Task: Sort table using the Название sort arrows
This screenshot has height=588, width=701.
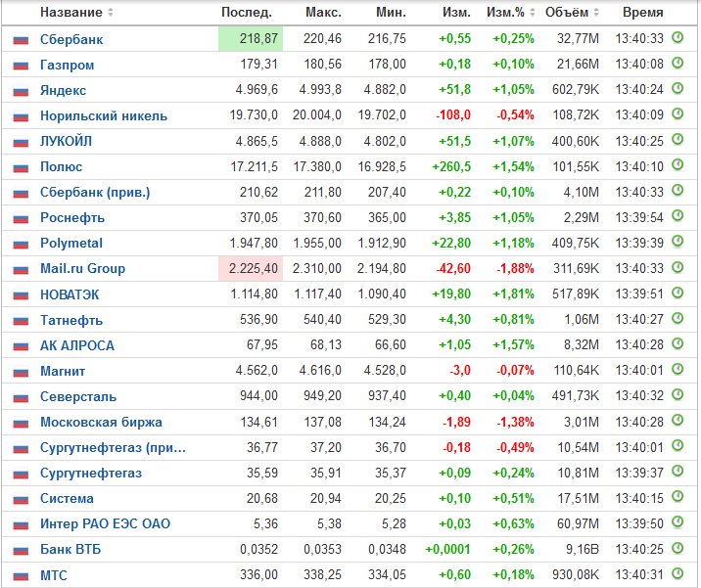Action: tap(110, 13)
